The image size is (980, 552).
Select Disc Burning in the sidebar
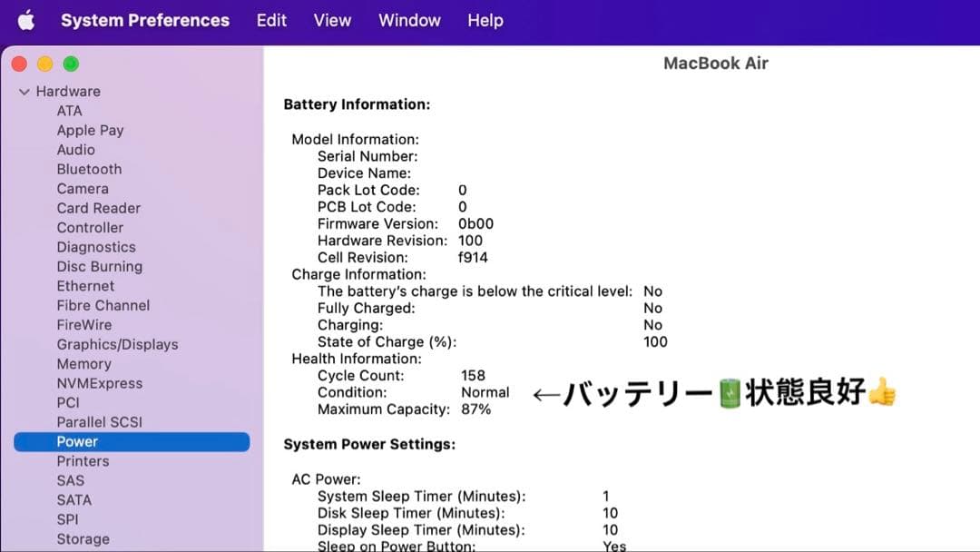99,266
